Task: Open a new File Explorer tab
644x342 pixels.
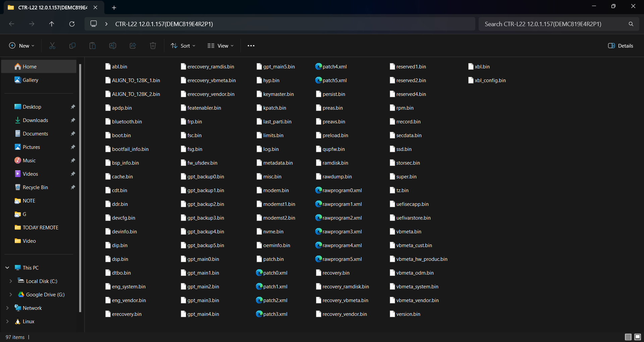Action: click(x=114, y=7)
